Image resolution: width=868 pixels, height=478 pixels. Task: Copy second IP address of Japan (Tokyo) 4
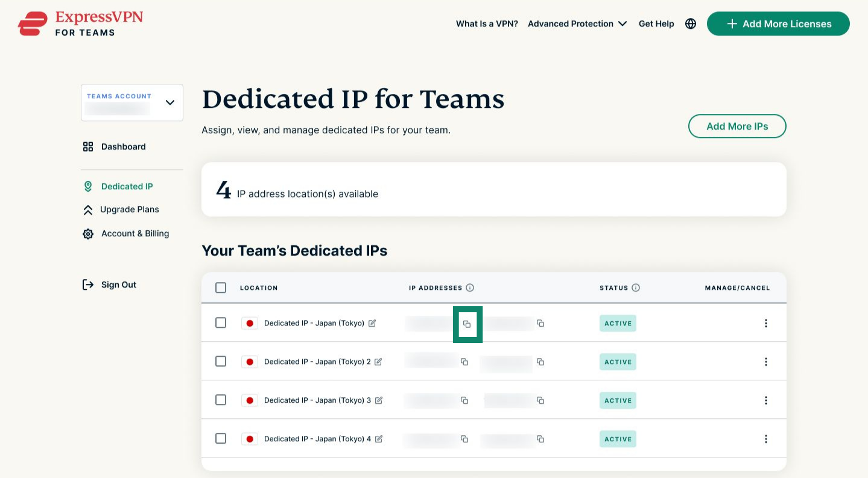[x=540, y=439]
